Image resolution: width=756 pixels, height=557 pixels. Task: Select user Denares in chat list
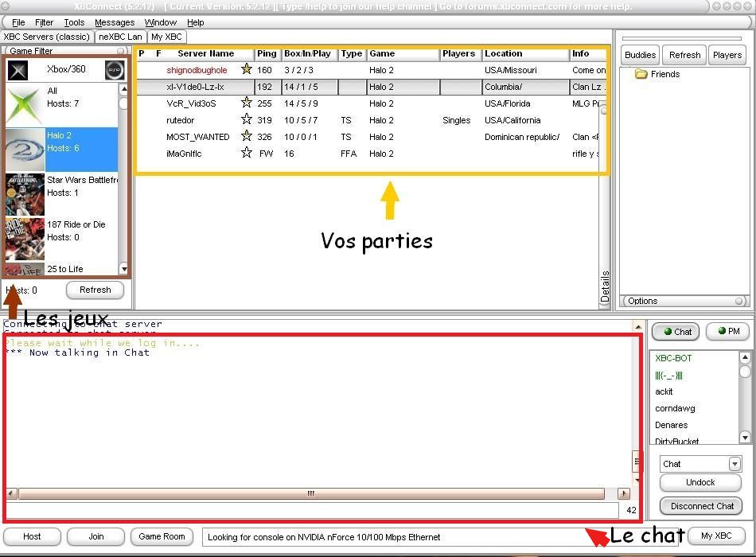pyautogui.click(x=671, y=425)
